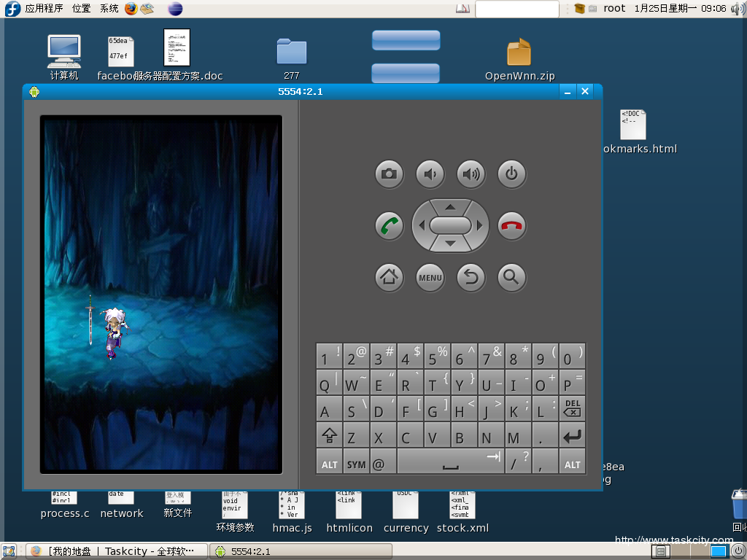Click the show desktop taskbar icon
The width and height of the screenshot is (747, 560).
pyautogui.click(x=9, y=551)
